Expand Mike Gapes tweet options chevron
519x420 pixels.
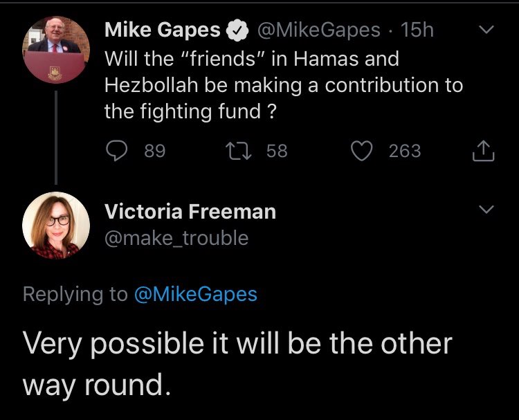click(486, 30)
